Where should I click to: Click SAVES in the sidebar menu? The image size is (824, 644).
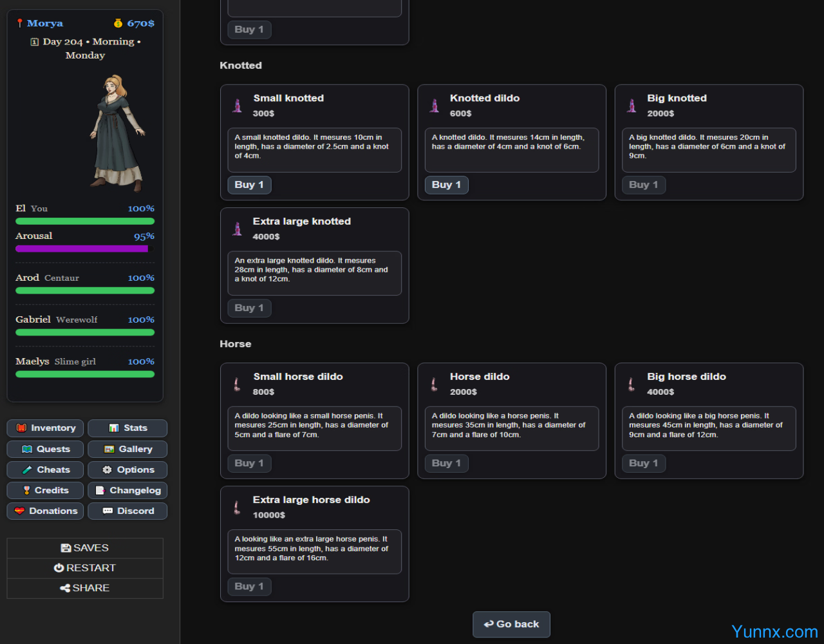tap(85, 548)
